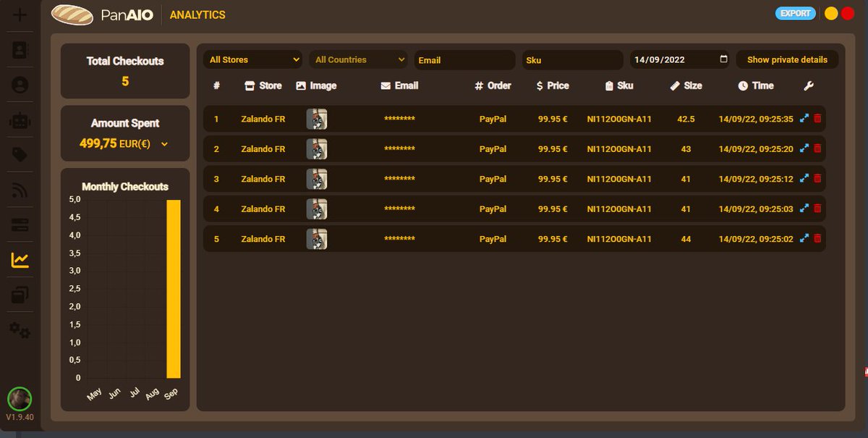The height and width of the screenshot is (438, 868).
Task: Open the stacked windows sidebar icon
Action: (x=20, y=295)
